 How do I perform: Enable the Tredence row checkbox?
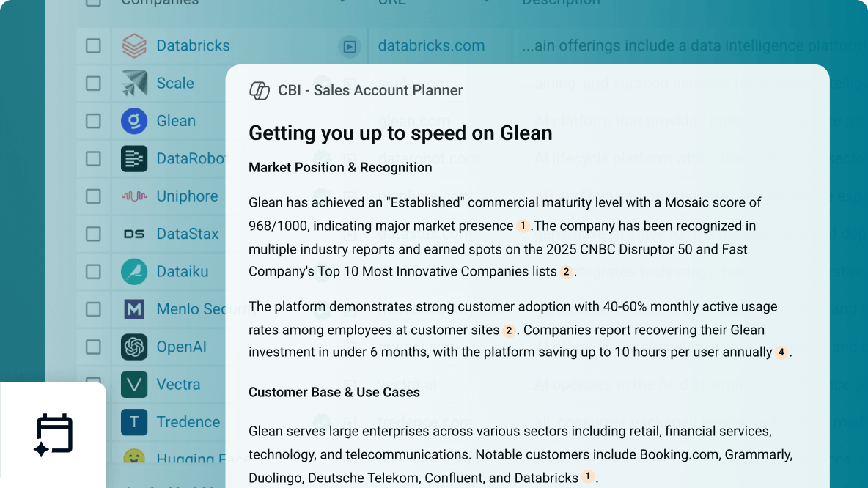93,422
